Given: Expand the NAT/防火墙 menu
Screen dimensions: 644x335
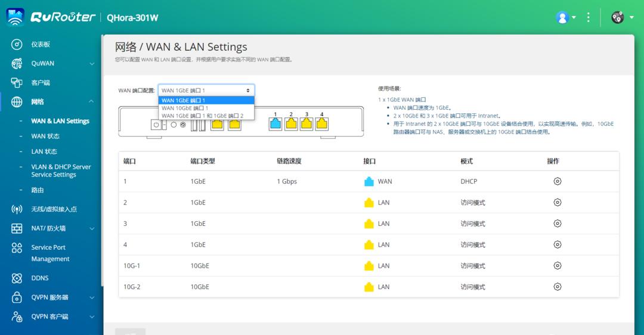Looking at the screenshot, I should coord(92,228).
